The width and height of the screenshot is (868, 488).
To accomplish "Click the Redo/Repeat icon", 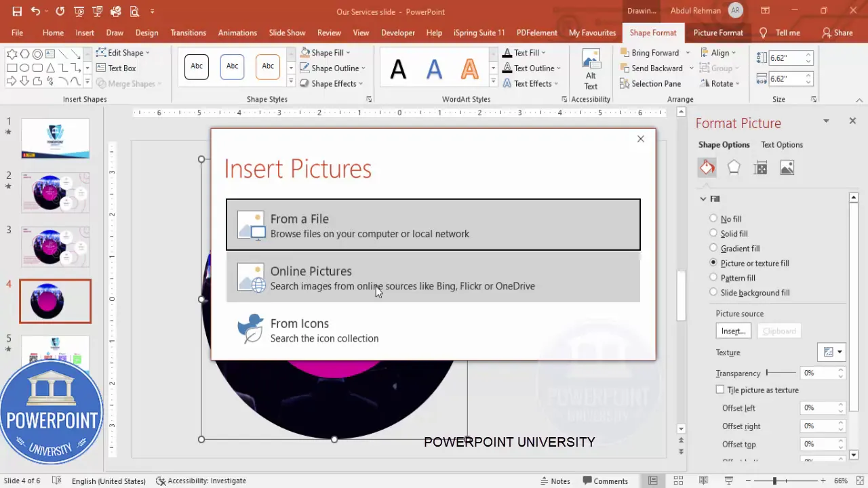I will tap(60, 12).
